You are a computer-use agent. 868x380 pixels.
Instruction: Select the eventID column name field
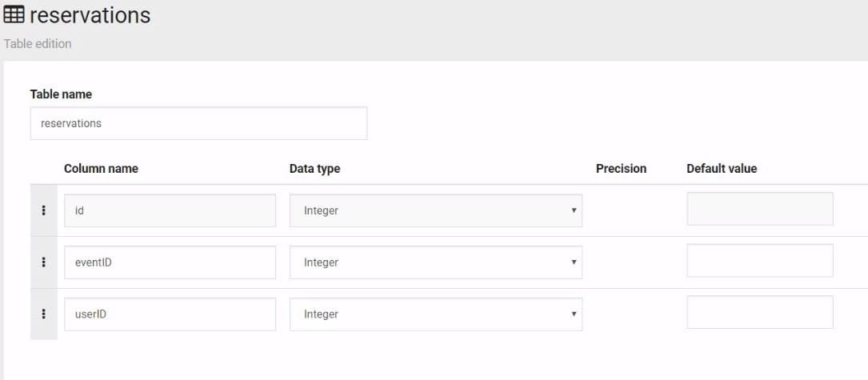click(170, 262)
